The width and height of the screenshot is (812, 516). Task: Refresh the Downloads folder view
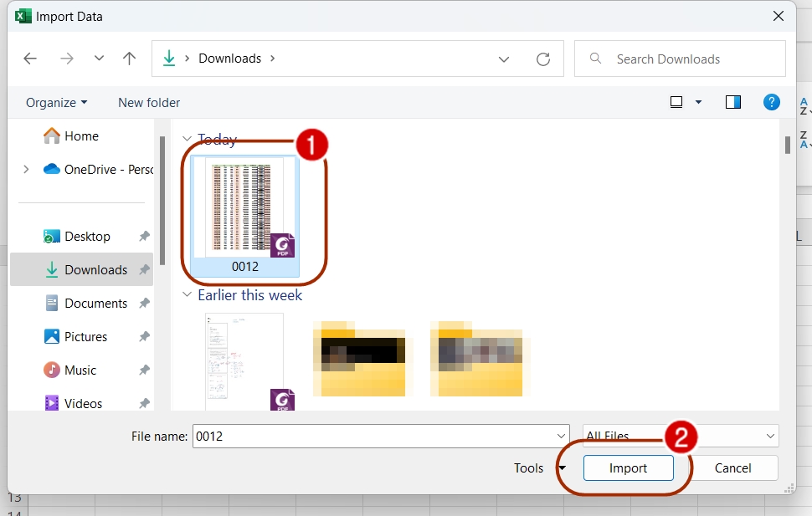[x=543, y=59]
